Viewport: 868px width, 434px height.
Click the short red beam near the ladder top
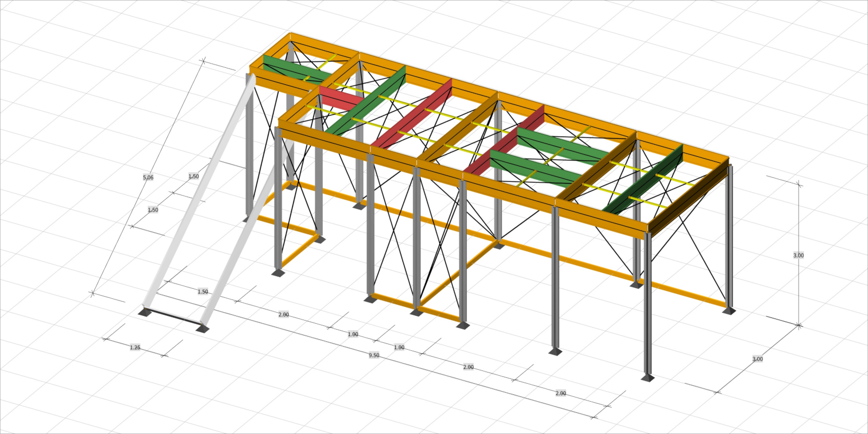click(340, 99)
